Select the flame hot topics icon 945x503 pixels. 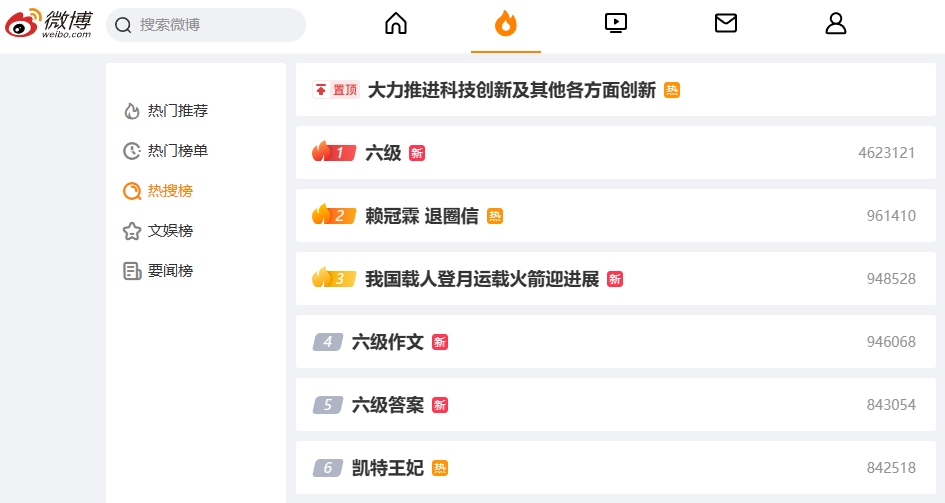[x=506, y=24]
